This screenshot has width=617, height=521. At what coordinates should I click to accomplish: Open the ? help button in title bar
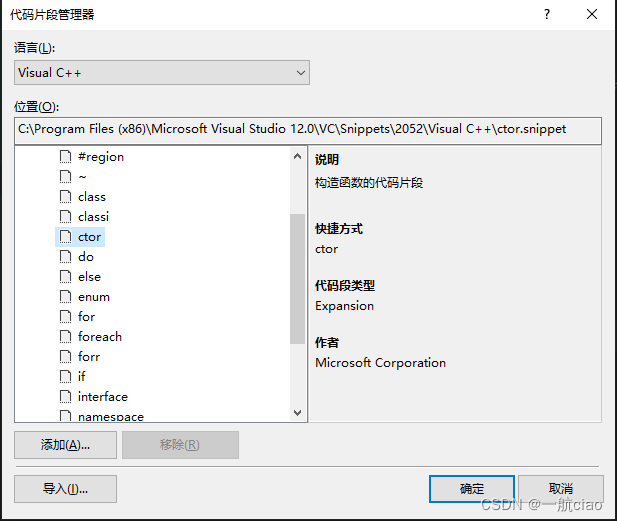tap(547, 15)
